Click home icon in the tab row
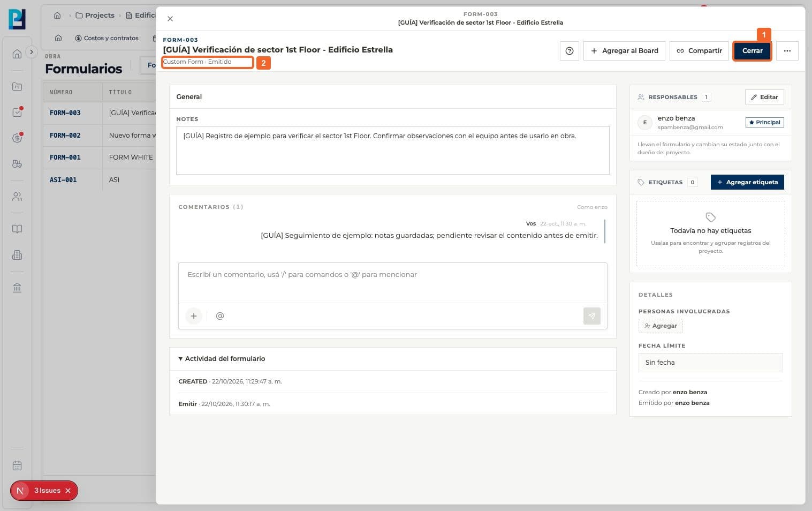Viewport: 812px width, 511px height. click(58, 38)
